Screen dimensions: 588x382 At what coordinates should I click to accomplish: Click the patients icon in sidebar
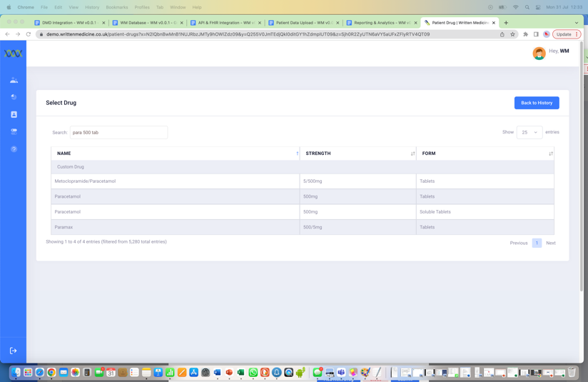coord(14,80)
